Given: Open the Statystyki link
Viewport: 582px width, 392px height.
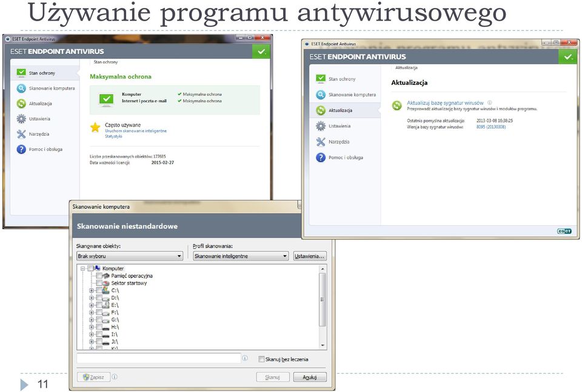Looking at the screenshot, I should (113, 136).
